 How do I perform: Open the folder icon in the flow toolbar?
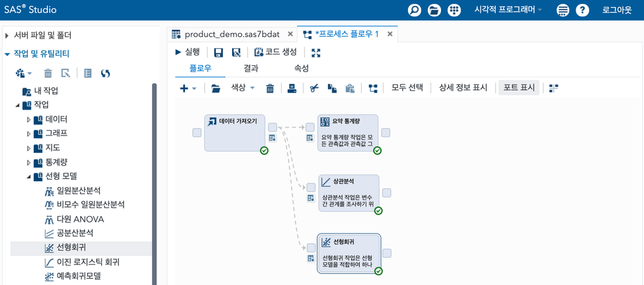(216, 88)
